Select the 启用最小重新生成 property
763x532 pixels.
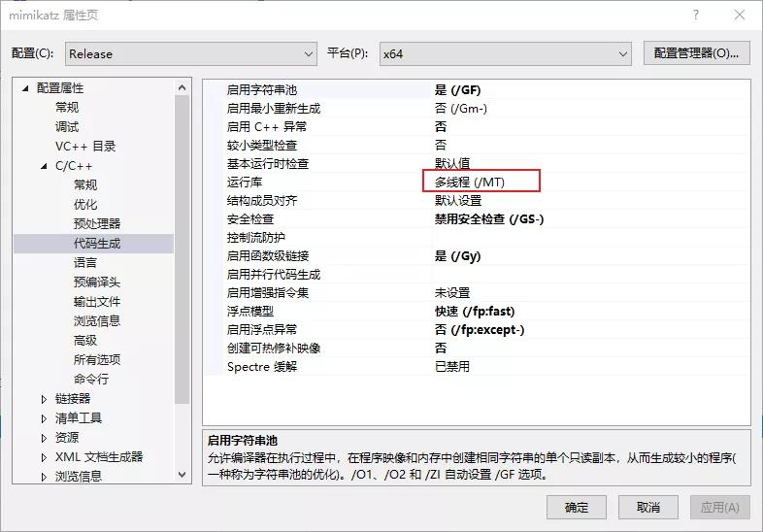(x=274, y=109)
